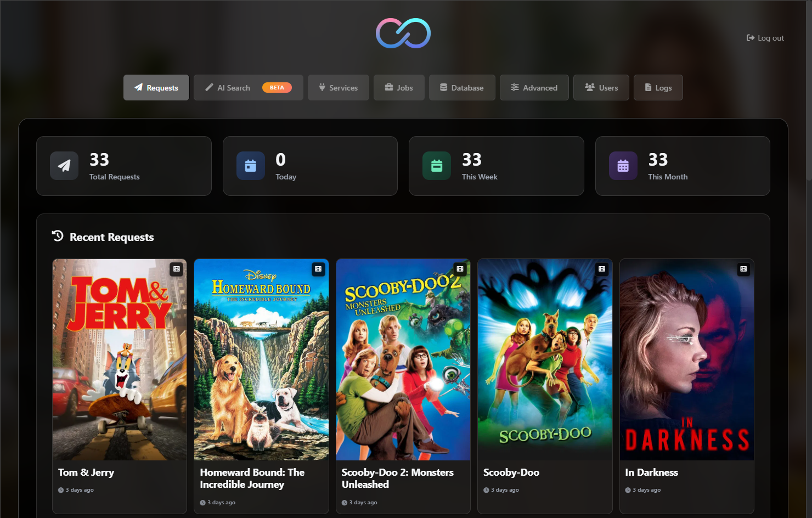Viewport: 812px width, 518px height.
Task: Open the green Scooby-Doo poster
Action: (545, 359)
